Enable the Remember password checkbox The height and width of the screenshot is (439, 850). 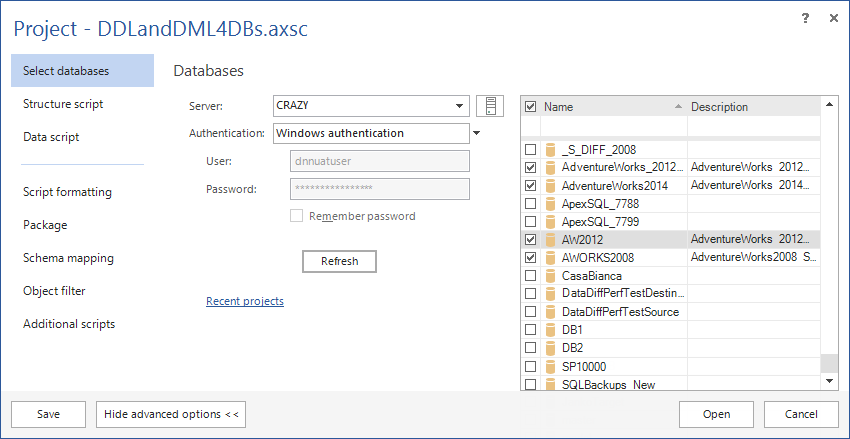click(x=296, y=216)
